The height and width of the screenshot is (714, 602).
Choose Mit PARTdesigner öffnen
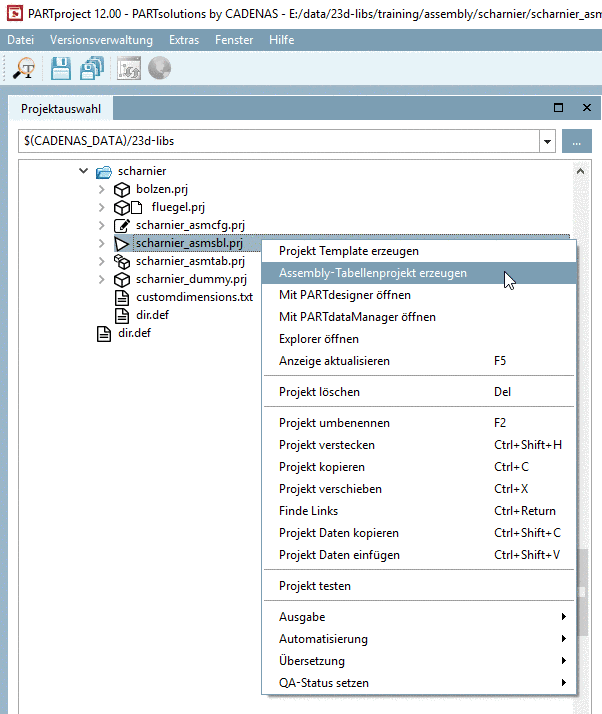click(419, 295)
